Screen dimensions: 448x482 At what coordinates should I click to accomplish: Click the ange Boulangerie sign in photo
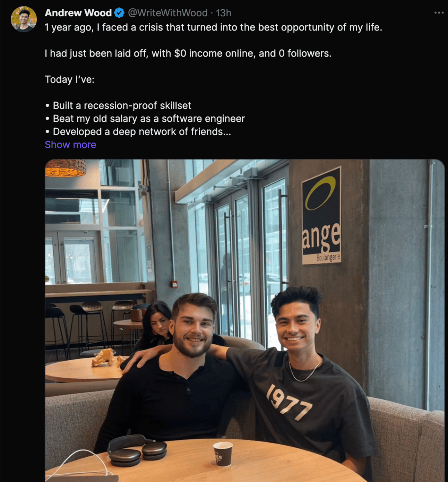[x=321, y=216]
